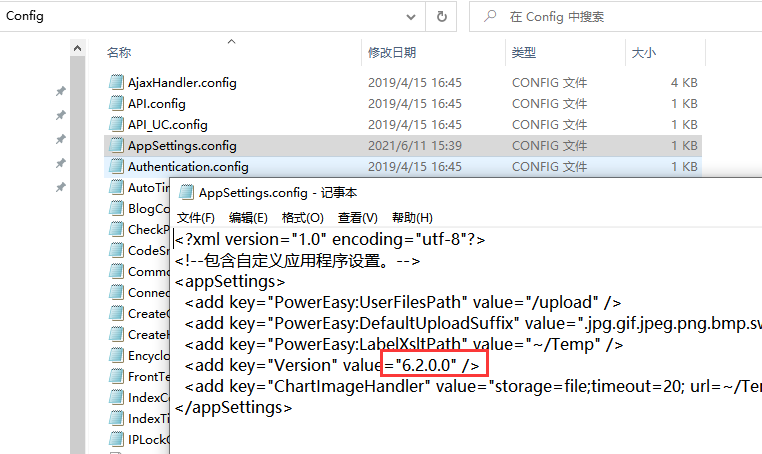
Task: Select the AppSettings.config file name in list
Action: 182,145
